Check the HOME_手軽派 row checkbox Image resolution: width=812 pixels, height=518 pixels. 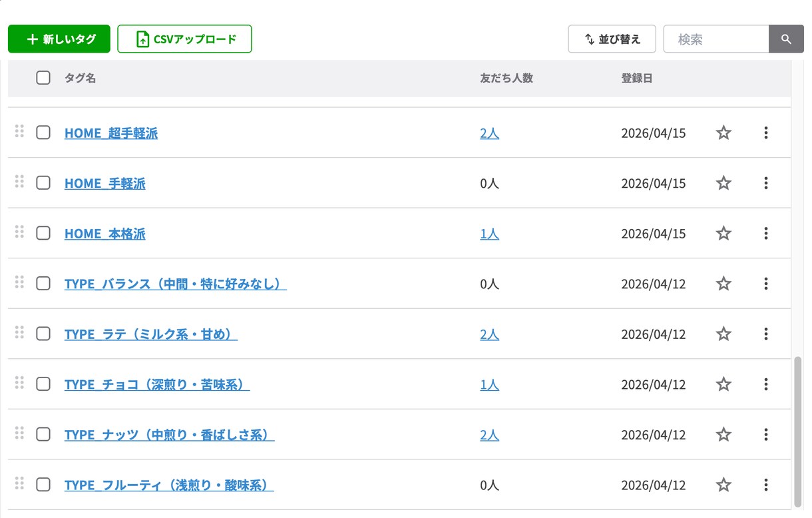click(43, 183)
